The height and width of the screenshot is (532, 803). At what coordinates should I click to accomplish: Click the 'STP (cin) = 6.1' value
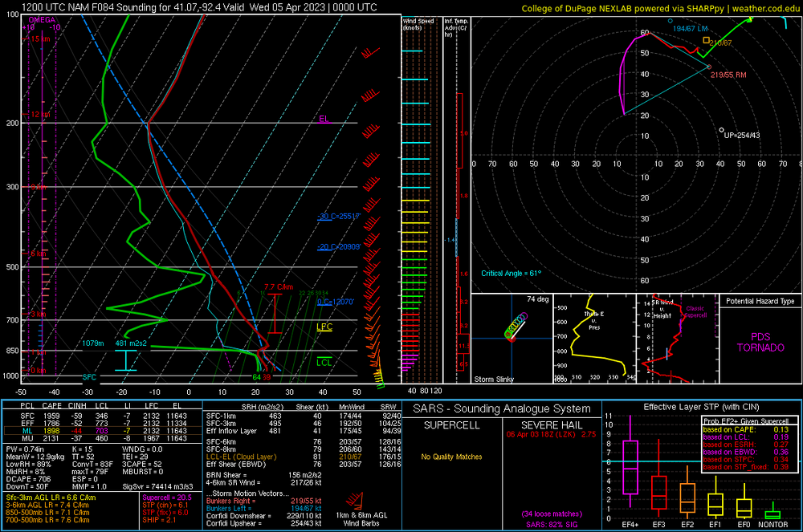pos(165,505)
